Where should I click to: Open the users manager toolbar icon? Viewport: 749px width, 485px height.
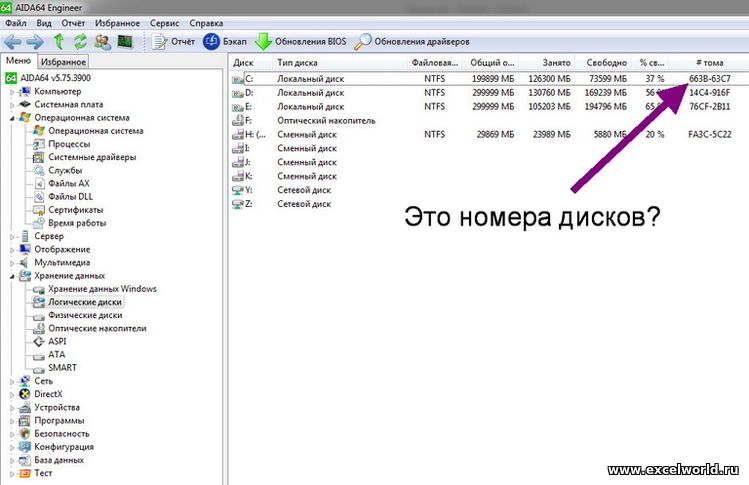click(103, 42)
